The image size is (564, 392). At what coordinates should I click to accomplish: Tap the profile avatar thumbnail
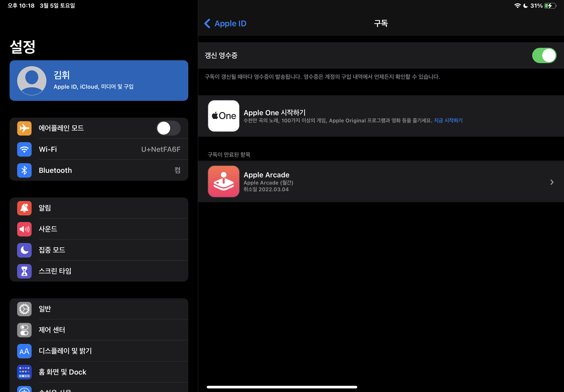click(x=32, y=81)
